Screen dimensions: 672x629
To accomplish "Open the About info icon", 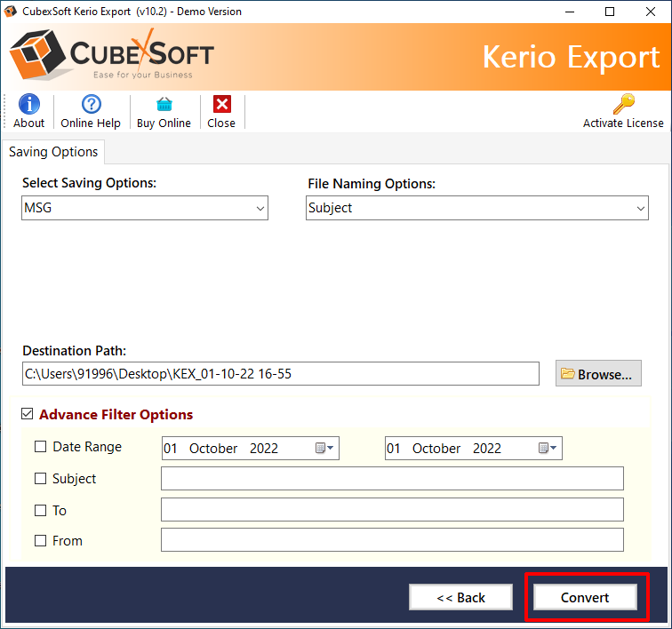I will pos(29,104).
